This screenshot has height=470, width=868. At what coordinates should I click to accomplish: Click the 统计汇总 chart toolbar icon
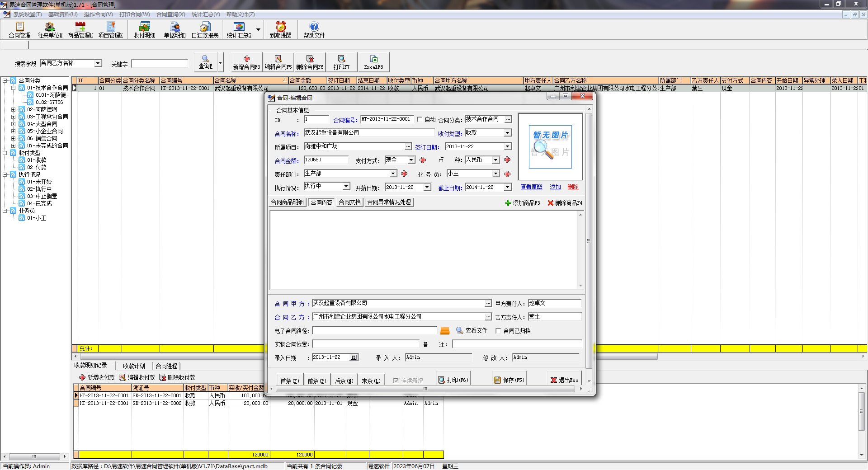point(239,27)
